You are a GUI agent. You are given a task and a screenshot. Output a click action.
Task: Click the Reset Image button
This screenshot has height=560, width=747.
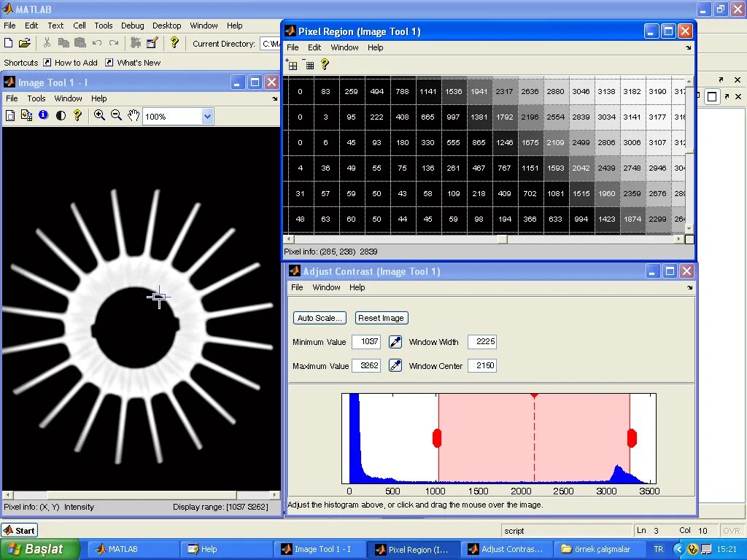coord(381,318)
